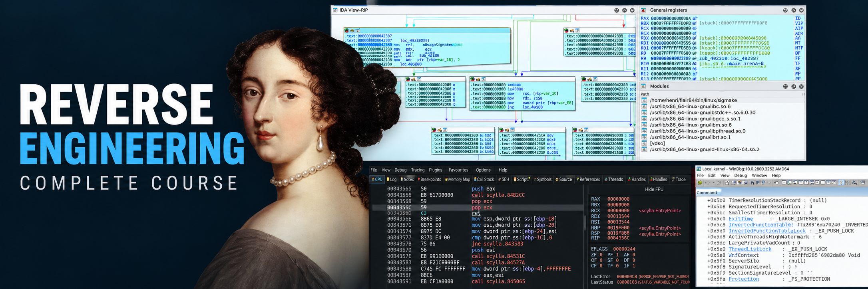This screenshot has width=868, height=289.
Task: Float the Modules panel using its first header button
Action: tap(785, 86)
